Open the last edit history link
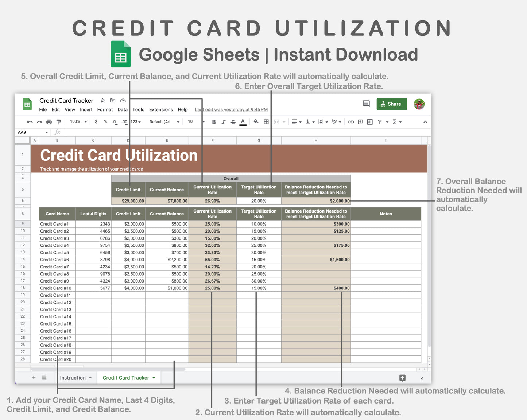Image resolution: width=527 pixels, height=420 pixels. click(x=231, y=110)
